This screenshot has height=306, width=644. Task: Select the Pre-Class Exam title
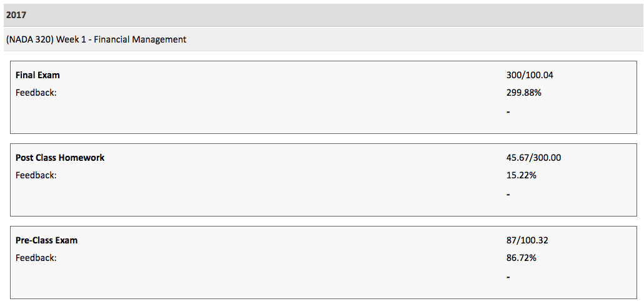point(46,240)
